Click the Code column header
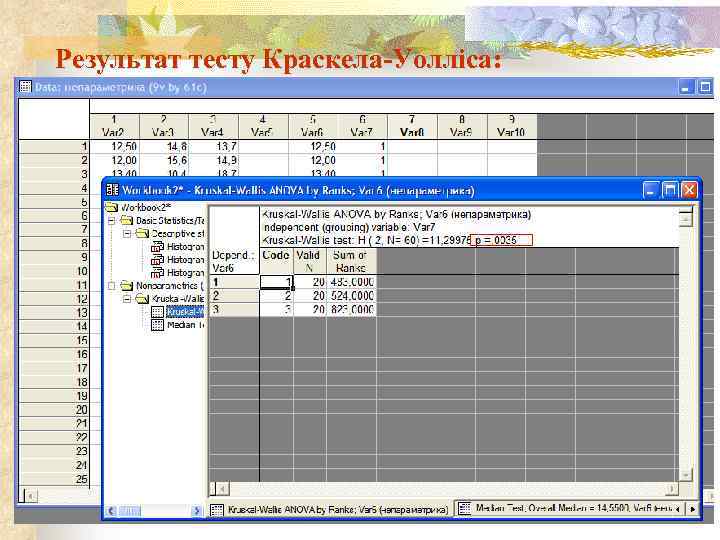Image resolution: width=720 pixels, height=540 pixels. coord(276,261)
